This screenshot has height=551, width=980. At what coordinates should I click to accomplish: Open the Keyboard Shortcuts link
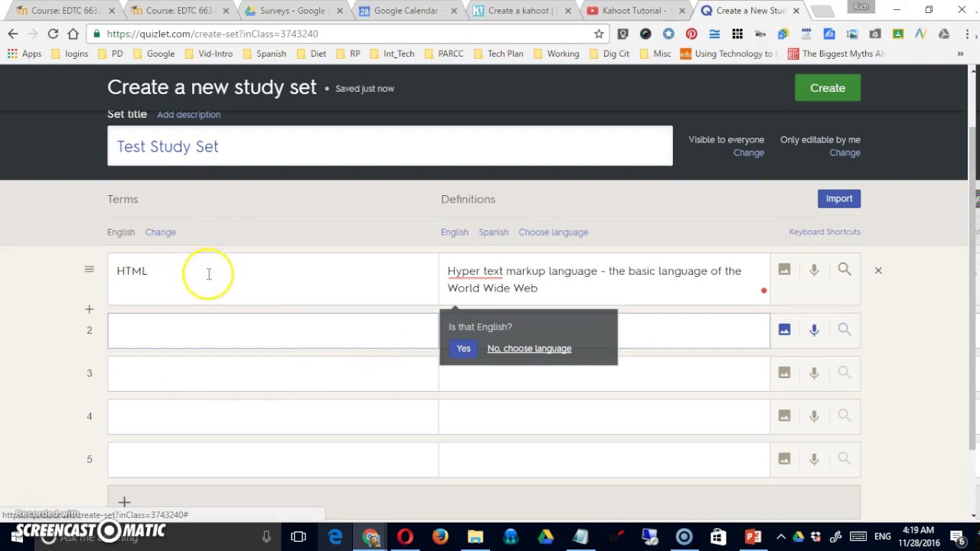click(x=825, y=231)
